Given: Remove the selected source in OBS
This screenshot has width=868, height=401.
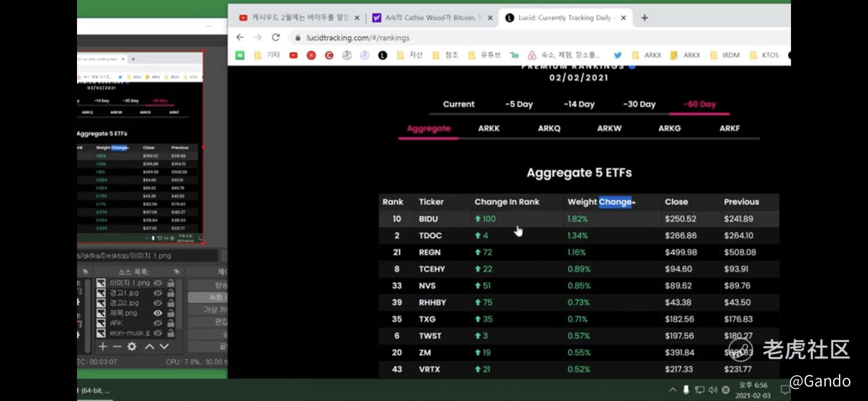Looking at the screenshot, I should (x=117, y=346).
